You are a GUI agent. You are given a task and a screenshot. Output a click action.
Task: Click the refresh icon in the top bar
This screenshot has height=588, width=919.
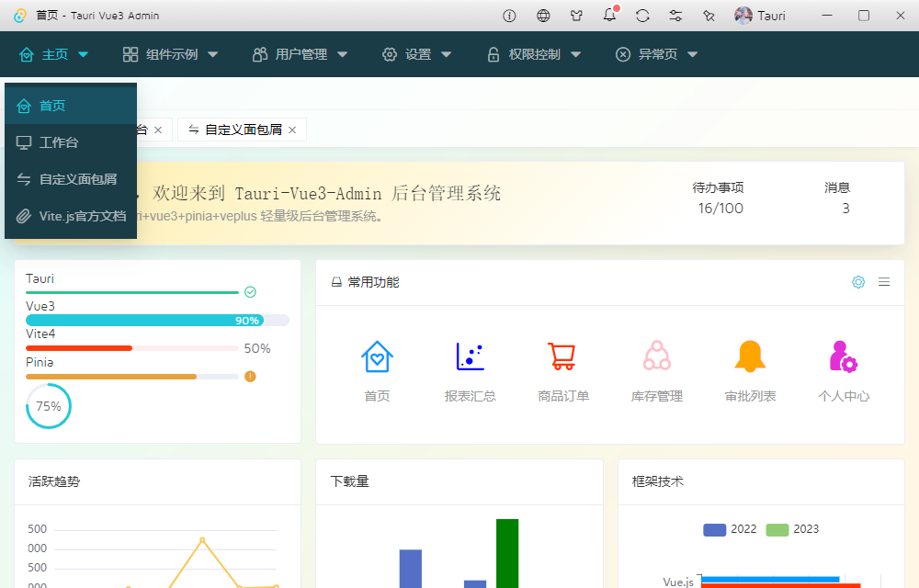click(641, 16)
